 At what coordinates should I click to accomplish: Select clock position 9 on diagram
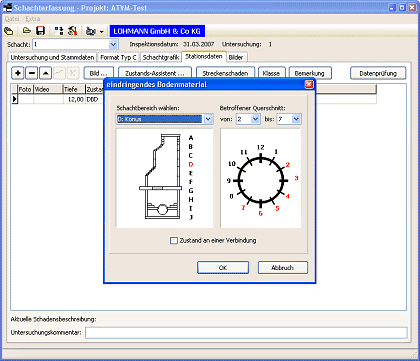click(x=229, y=181)
